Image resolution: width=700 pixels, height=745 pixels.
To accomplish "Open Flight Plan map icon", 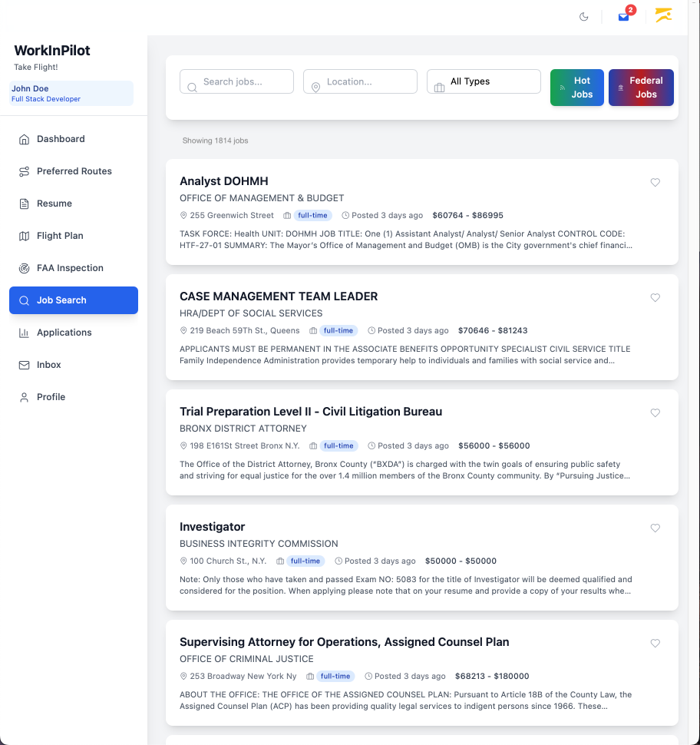I will point(25,236).
